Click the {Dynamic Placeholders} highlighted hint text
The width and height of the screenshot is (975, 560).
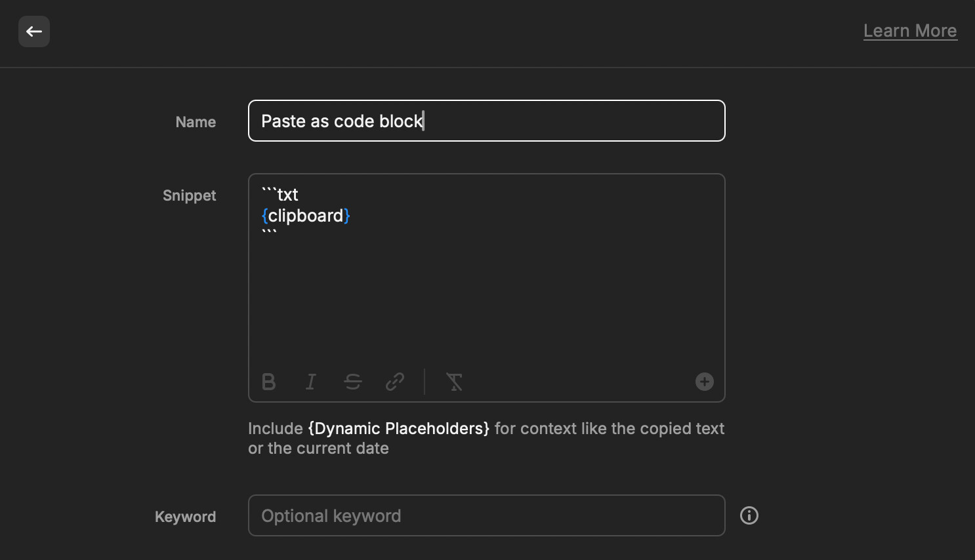(398, 428)
